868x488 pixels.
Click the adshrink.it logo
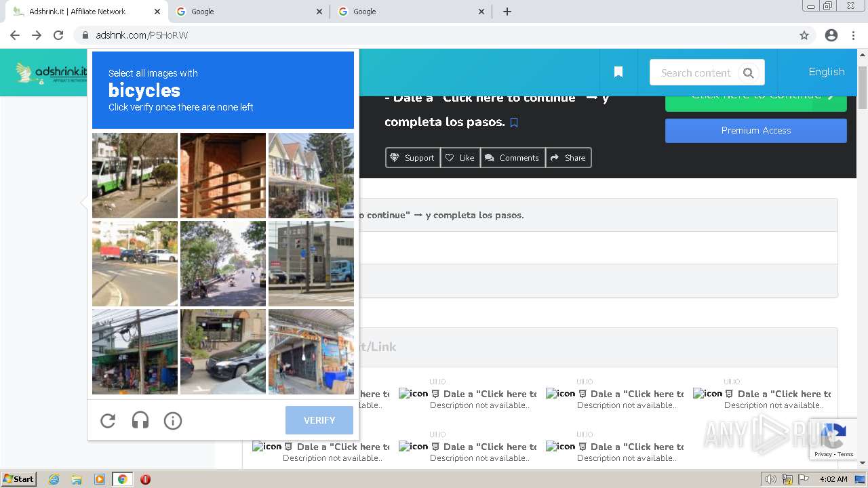point(52,73)
